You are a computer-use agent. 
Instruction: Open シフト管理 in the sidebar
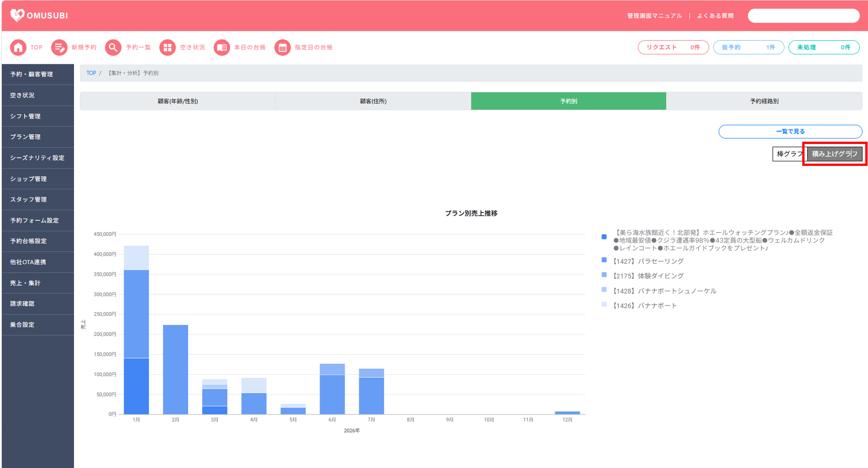[x=38, y=116]
